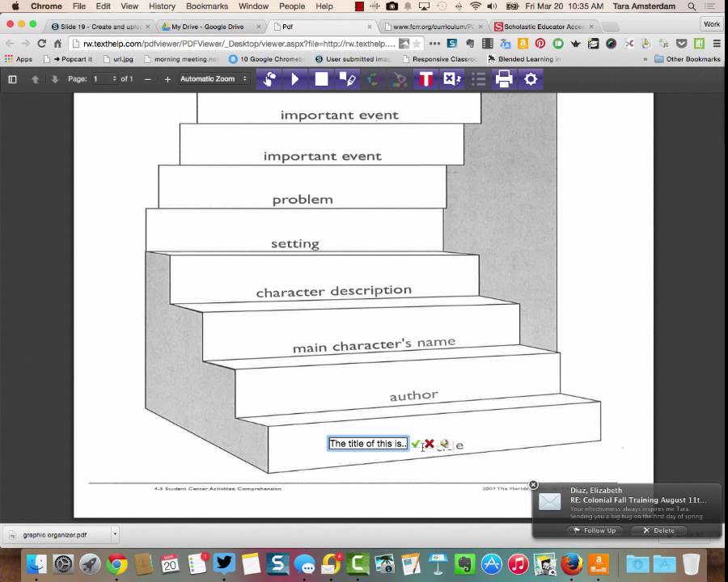Click the clear highlights icon
The height and width of the screenshot is (582, 728).
[400, 79]
